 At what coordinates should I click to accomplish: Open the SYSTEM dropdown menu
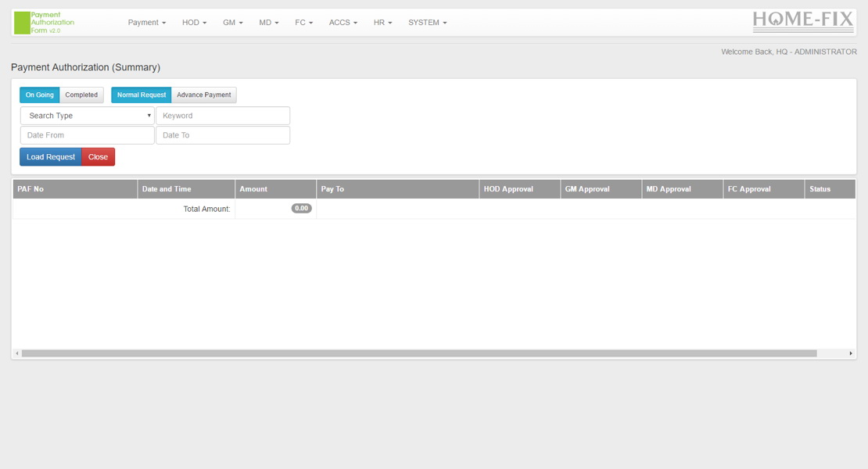[x=426, y=23]
